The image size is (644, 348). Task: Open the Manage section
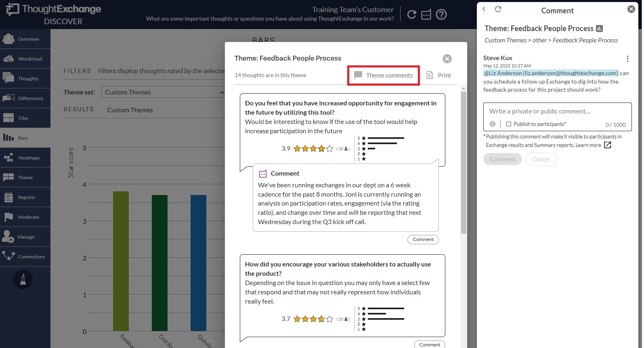click(x=25, y=237)
